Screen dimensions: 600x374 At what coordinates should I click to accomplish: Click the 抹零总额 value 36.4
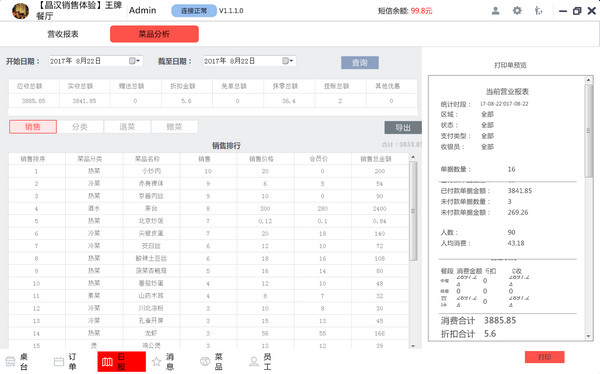[x=289, y=101]
